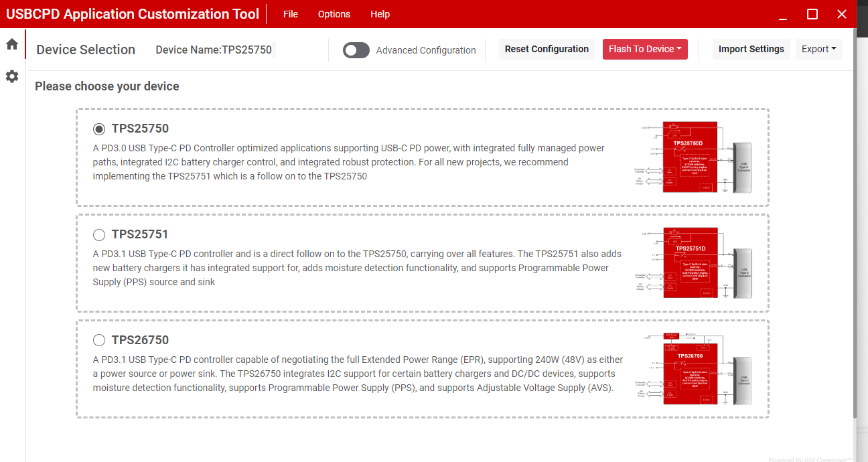
Task: Open the settings gear in sidebar
Action: [11, 76]
